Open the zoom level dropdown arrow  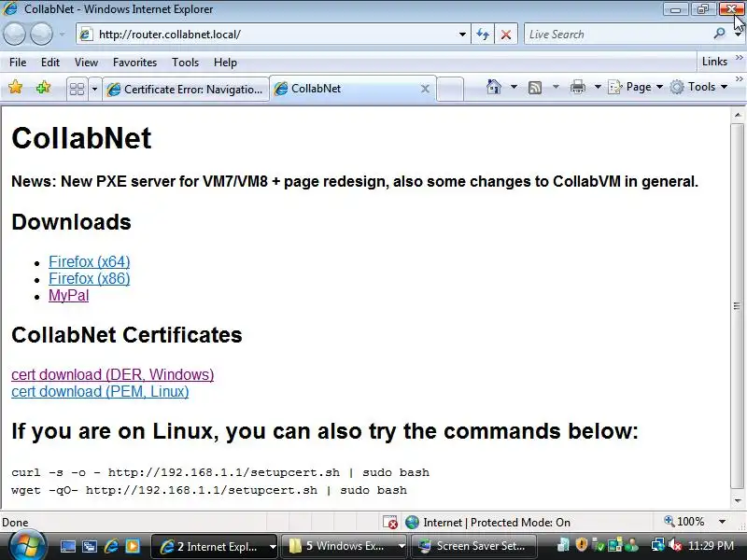[722, 522]
